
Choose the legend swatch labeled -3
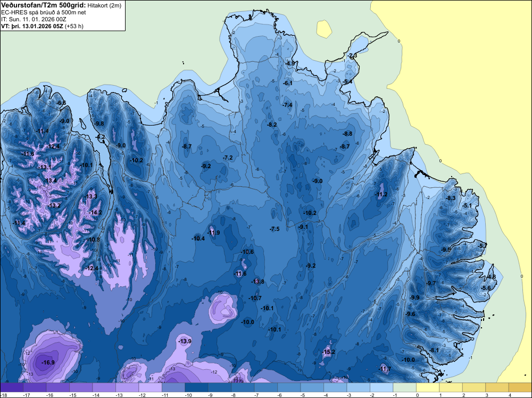[x=358, y=387]
